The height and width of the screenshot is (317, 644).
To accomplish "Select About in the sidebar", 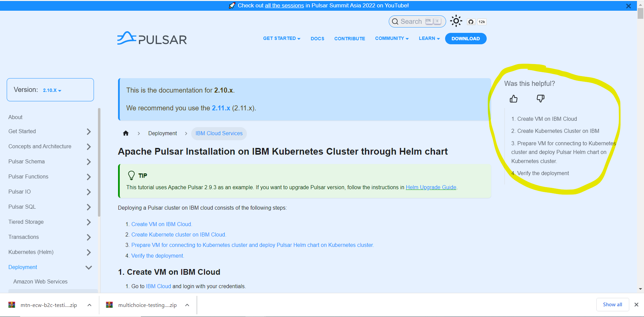I will [15, 117].
